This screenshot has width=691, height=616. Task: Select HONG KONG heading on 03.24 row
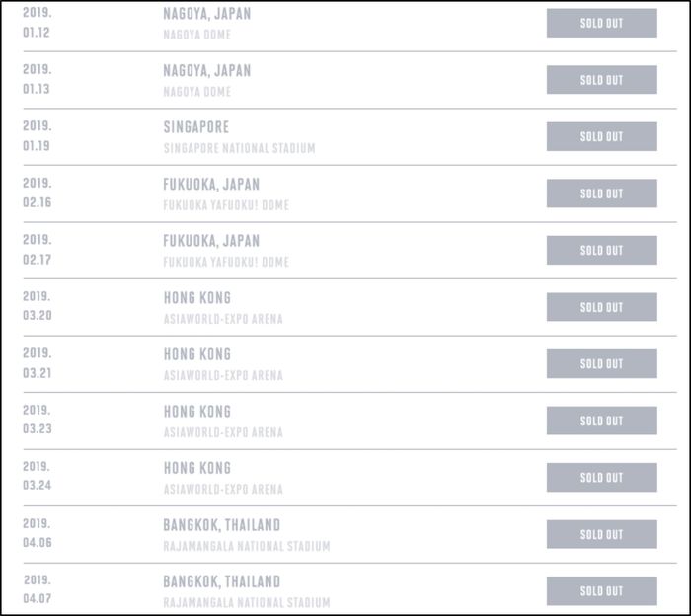[196, 468]
